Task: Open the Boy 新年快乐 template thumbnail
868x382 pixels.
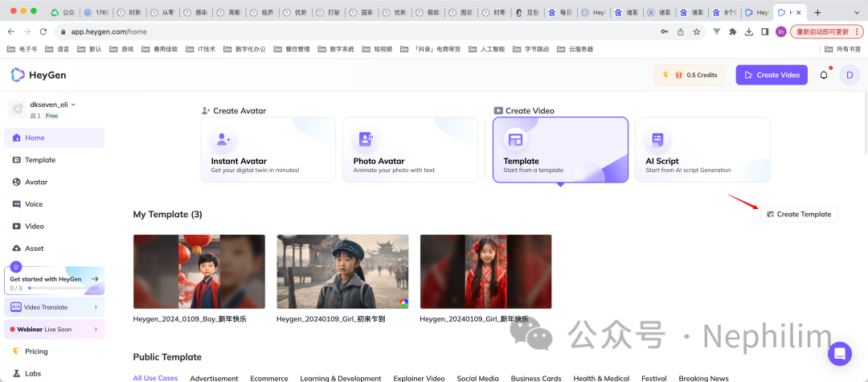Action: (x=199, y=272)
